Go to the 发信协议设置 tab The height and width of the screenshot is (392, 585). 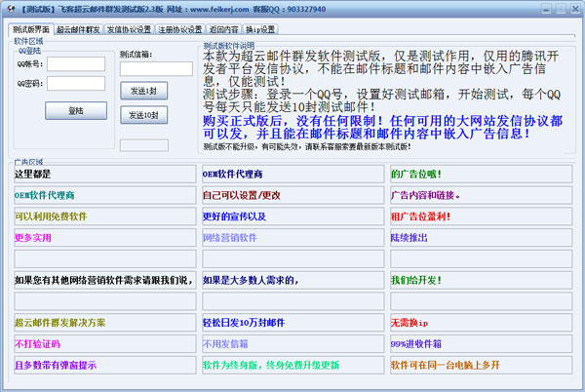pos(129,29)
